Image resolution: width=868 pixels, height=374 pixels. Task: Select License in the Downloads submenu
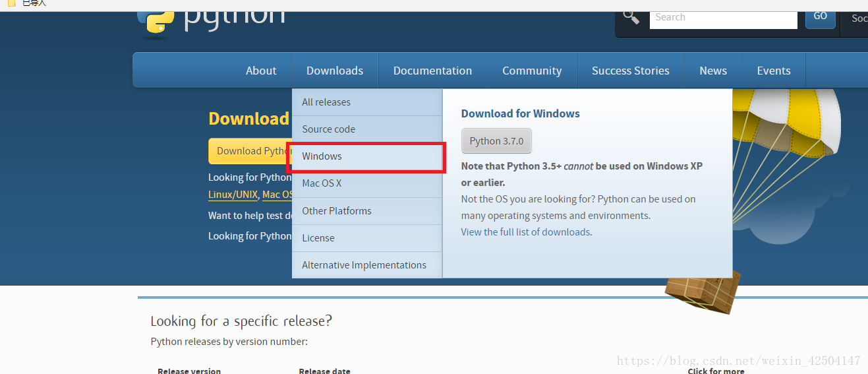[367, 238]
